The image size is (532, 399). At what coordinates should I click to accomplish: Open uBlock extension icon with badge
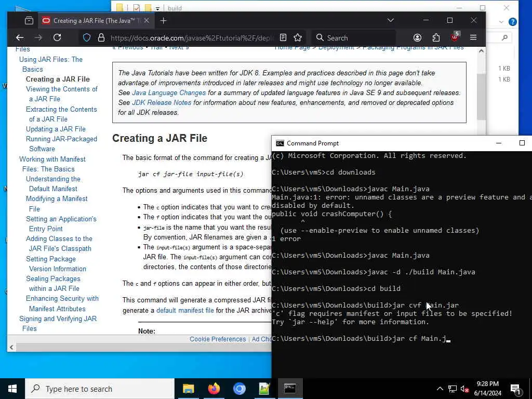click(455, 37)
